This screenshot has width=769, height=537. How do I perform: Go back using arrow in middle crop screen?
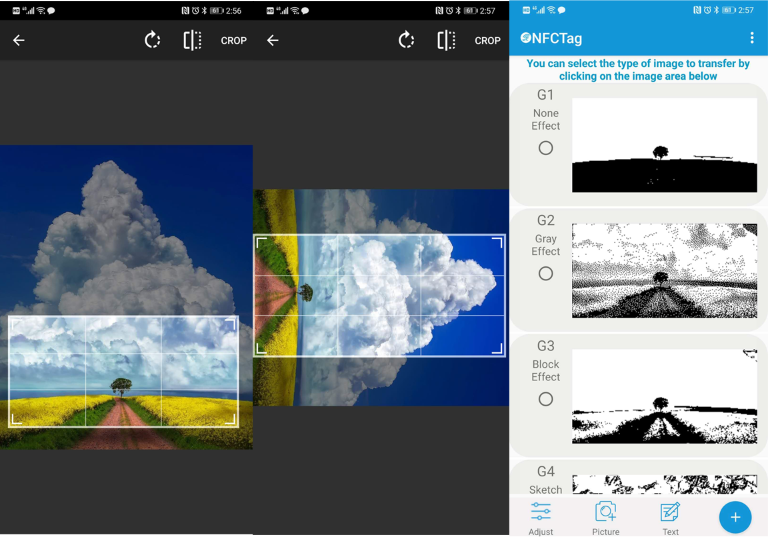(x=273, y=40)
